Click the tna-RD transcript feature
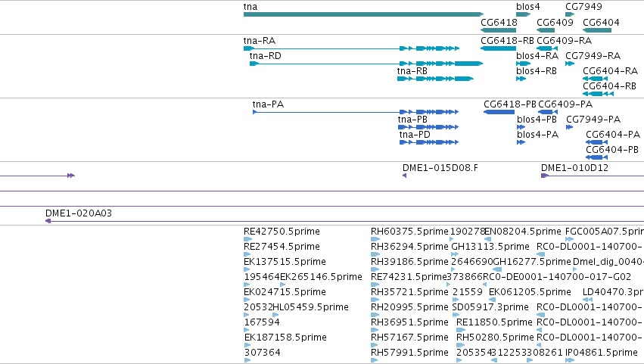This screenshot has height=364, width=644. point(366,64)
